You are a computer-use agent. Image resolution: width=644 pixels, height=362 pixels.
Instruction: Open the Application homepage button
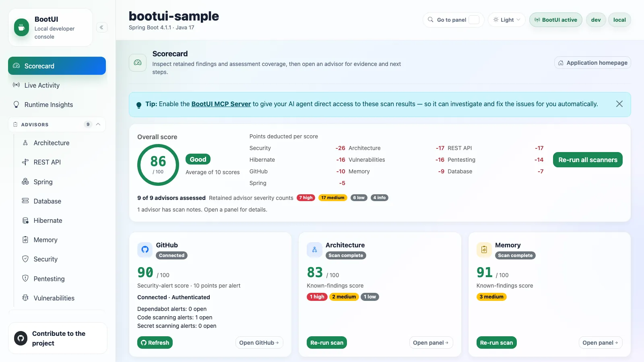pos(592,63)
